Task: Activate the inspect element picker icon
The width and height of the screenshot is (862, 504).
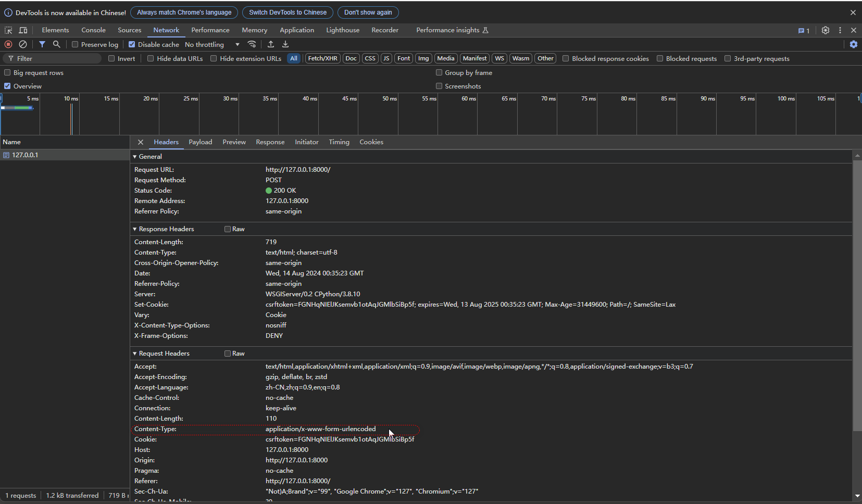Action: 8,30
